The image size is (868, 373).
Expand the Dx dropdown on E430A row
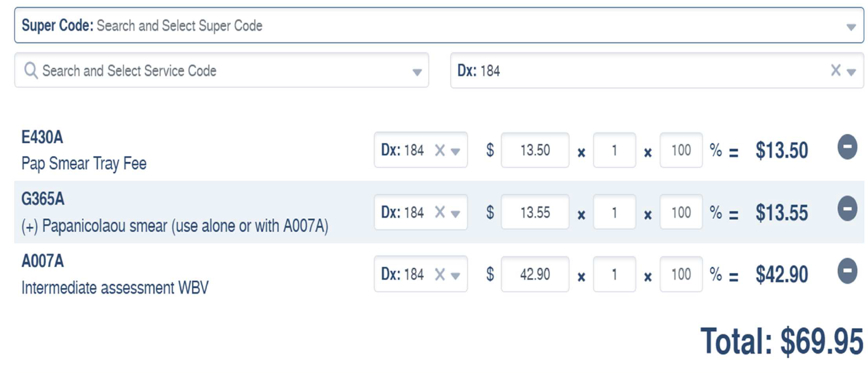(x=456, y=152)
